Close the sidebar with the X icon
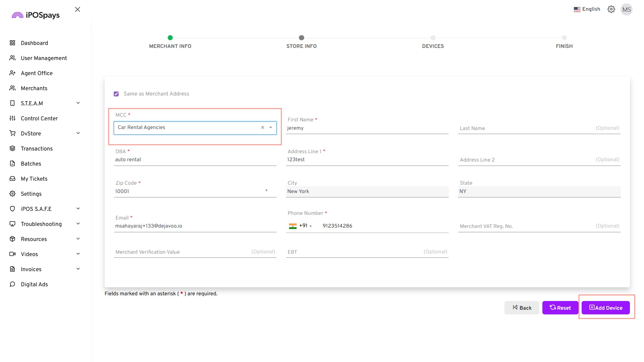Image resolution: width=644 pixels, height=362 pixels. tap(77, 9)
